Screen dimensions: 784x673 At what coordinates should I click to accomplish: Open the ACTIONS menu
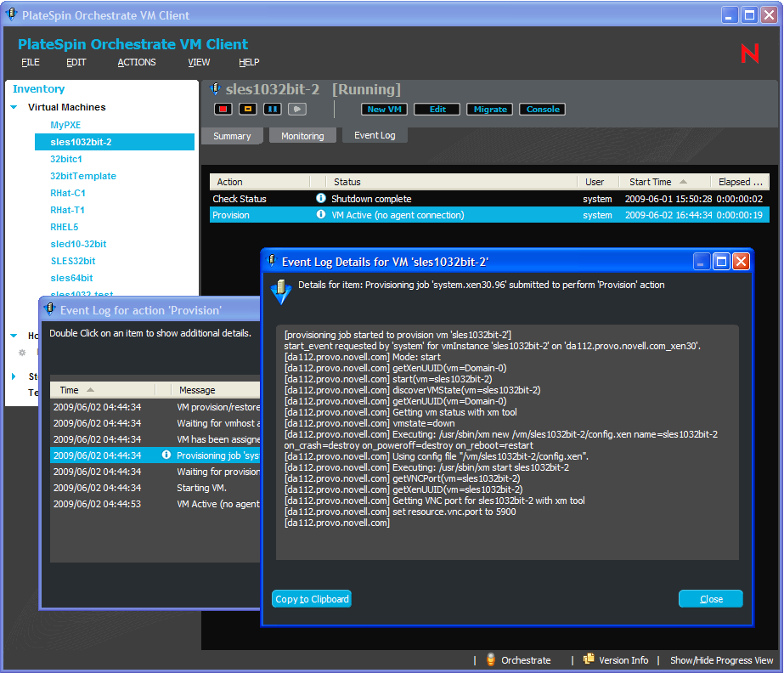137,62
